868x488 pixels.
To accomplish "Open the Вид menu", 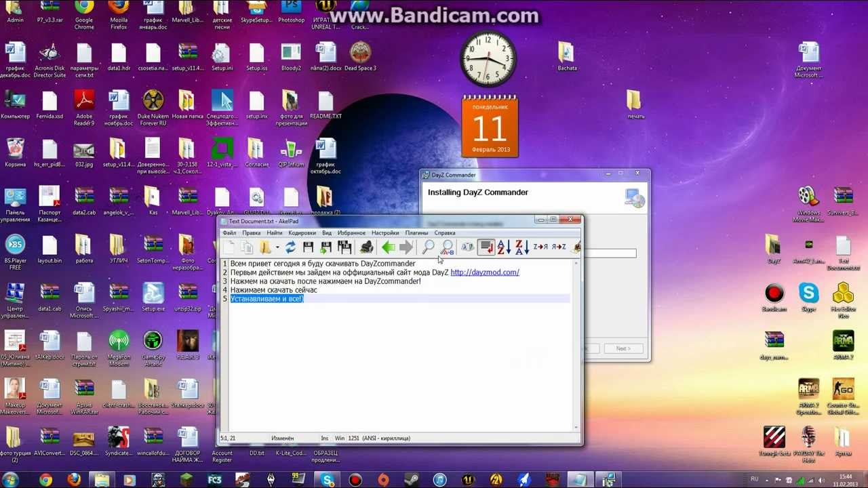I will 327,232.
